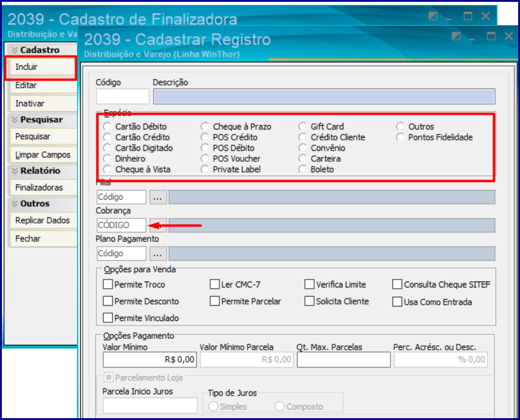Click the theme toggle icon in Cadastrar Registro title bar
Viewport: 520px width, 420px height.
[x=456, y=36]
